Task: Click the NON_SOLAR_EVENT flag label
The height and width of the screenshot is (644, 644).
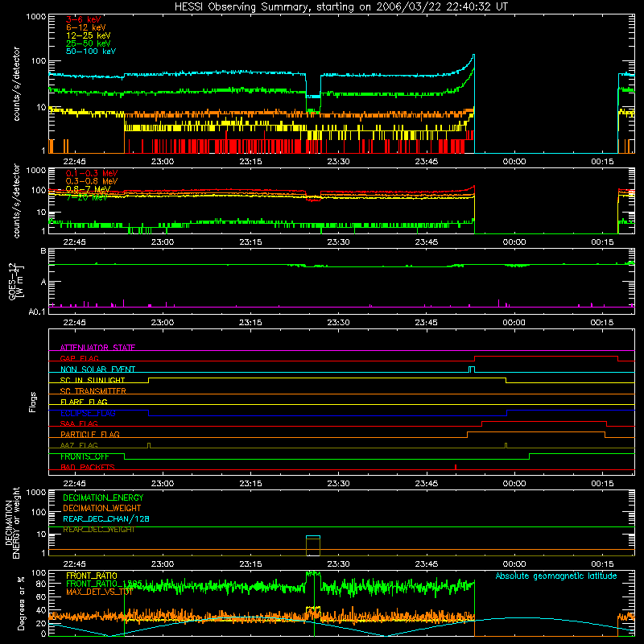Action: [x=97, y=369]
